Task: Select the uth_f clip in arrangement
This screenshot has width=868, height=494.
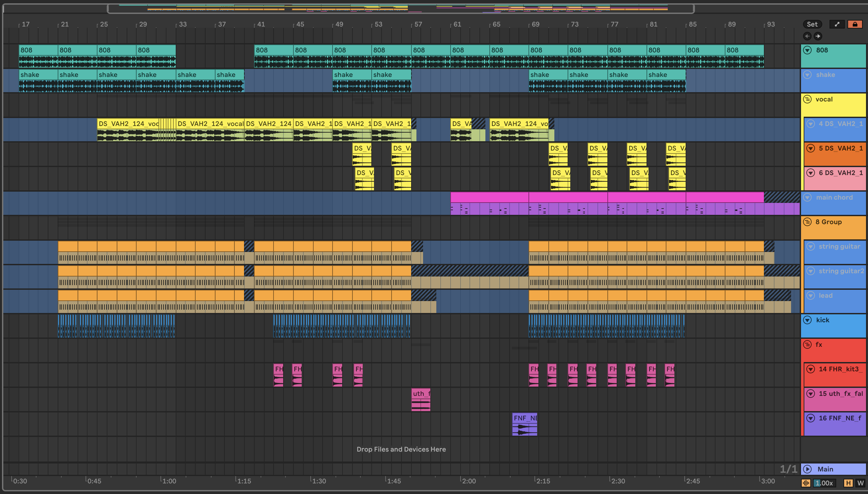Action: pos(421,394)
